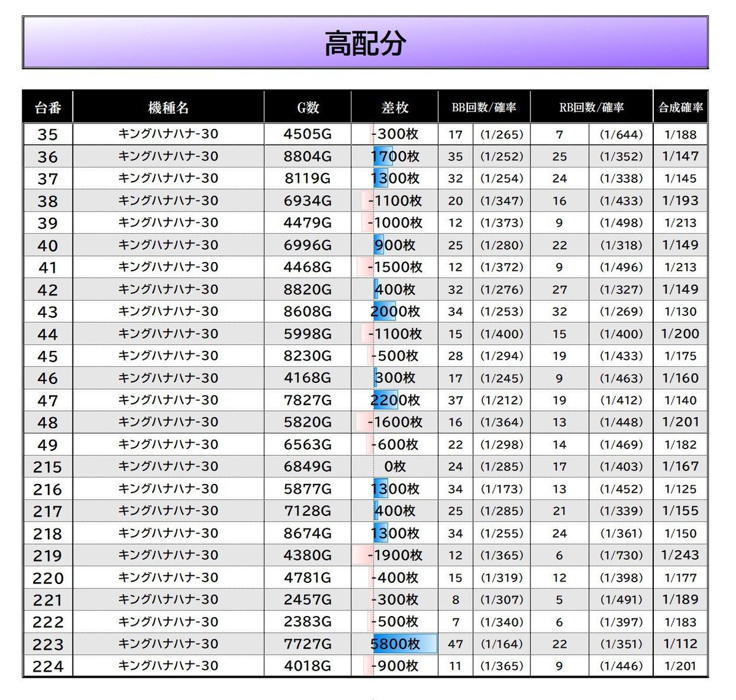Select game count 4505G
The image size is (736, 700).
pos(308,134)
